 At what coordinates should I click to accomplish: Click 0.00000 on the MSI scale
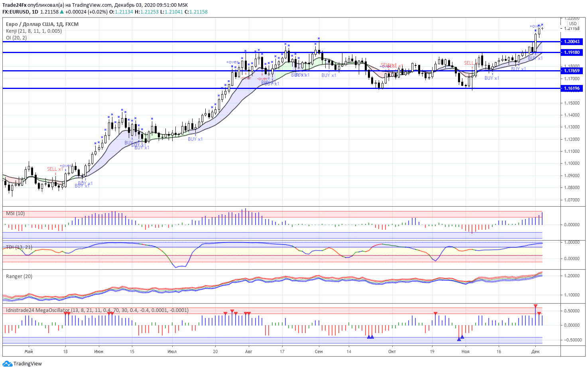(x=572, y=225)
